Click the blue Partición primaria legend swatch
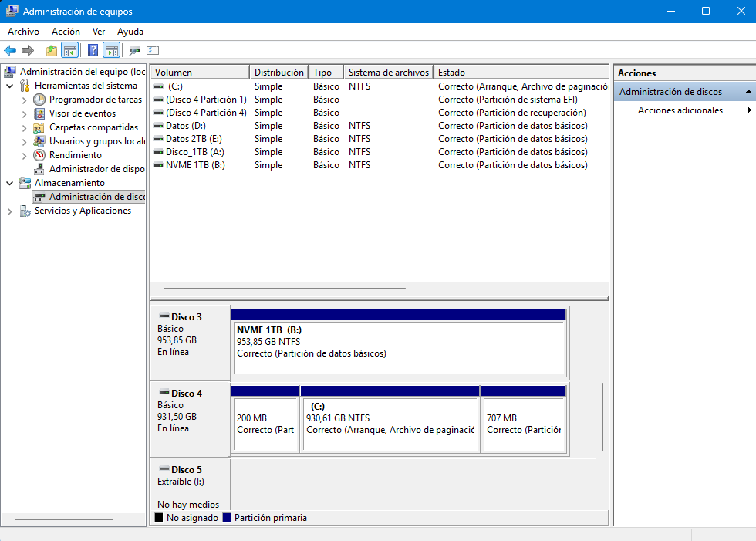 (227, 518)
